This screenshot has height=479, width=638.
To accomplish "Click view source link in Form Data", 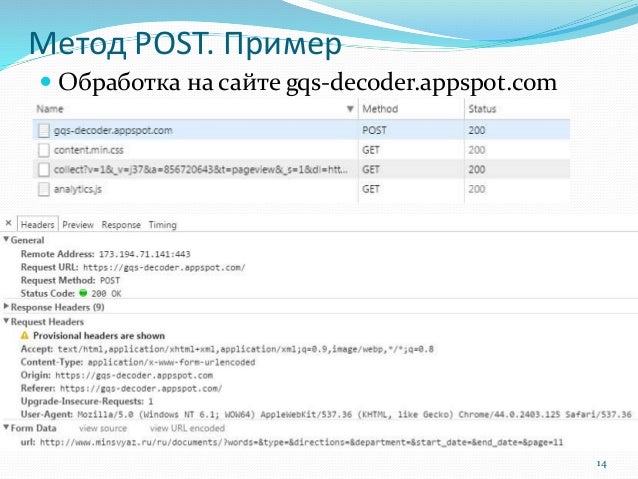I will tap(103, 428).
